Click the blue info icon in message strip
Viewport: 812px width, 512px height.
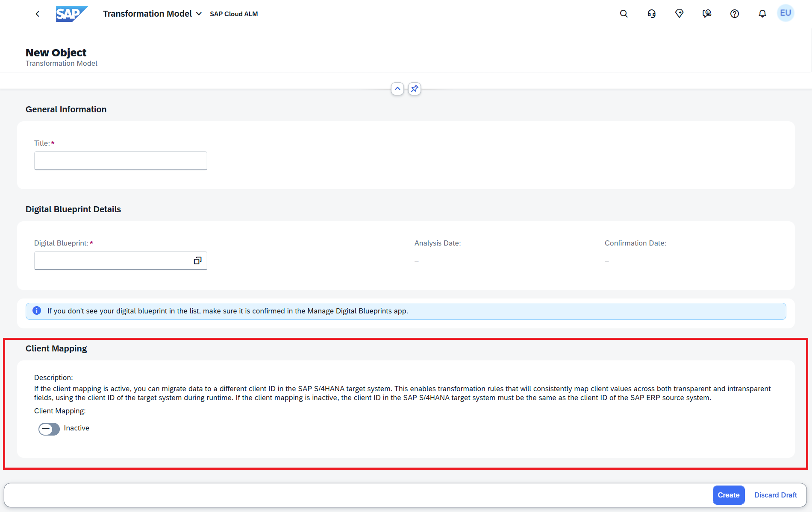tap(37, 311)
